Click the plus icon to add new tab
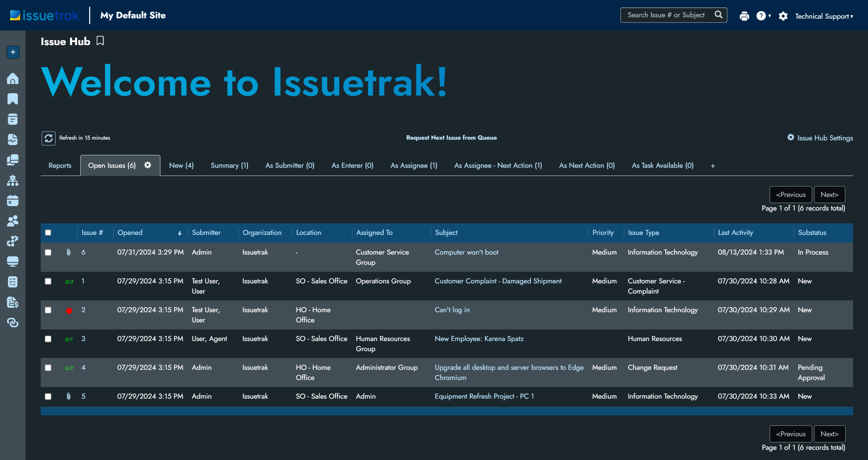The height and width of the screenshot is (460, 868). [x=713, y=166]
